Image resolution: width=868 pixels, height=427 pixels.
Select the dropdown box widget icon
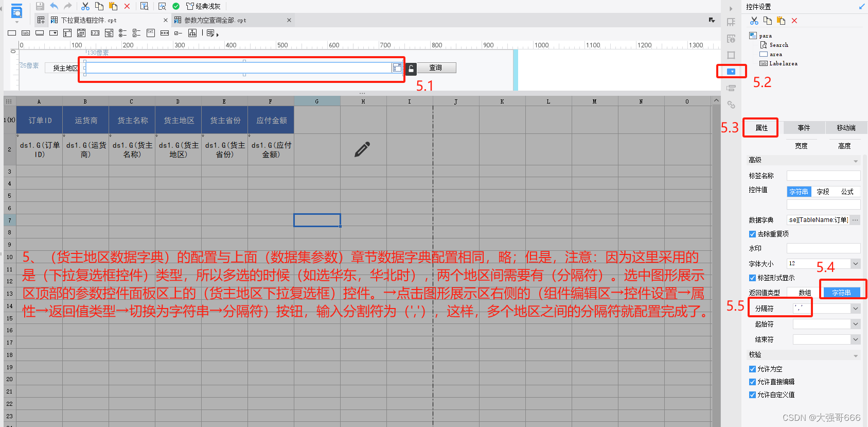click(x=54, y=33)
